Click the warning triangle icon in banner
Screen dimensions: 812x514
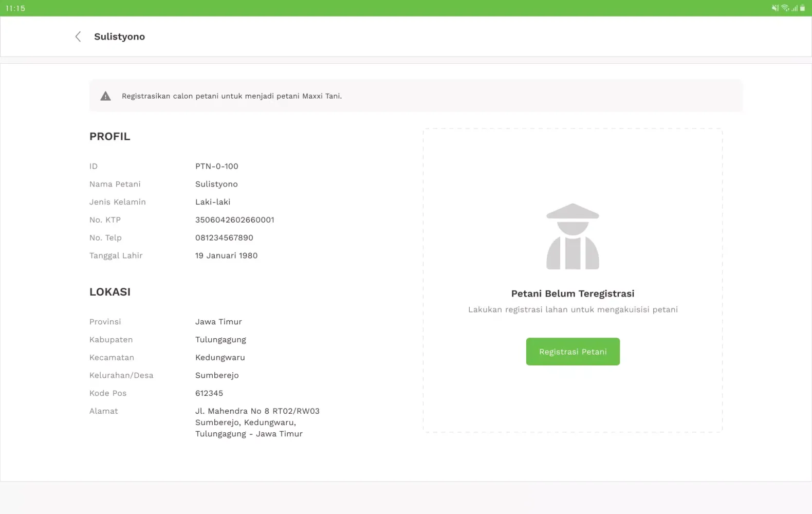point(105,96)
